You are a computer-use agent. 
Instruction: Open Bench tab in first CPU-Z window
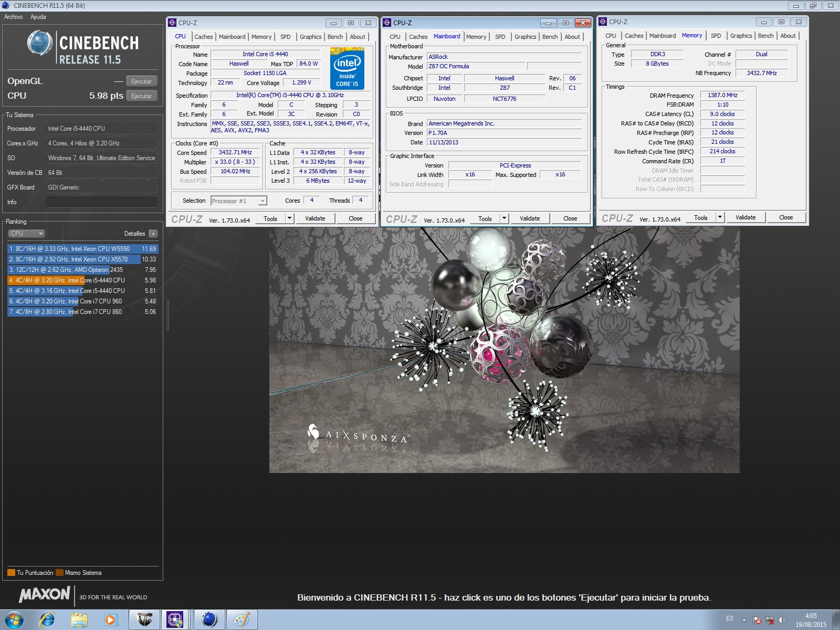pos(335,37)
